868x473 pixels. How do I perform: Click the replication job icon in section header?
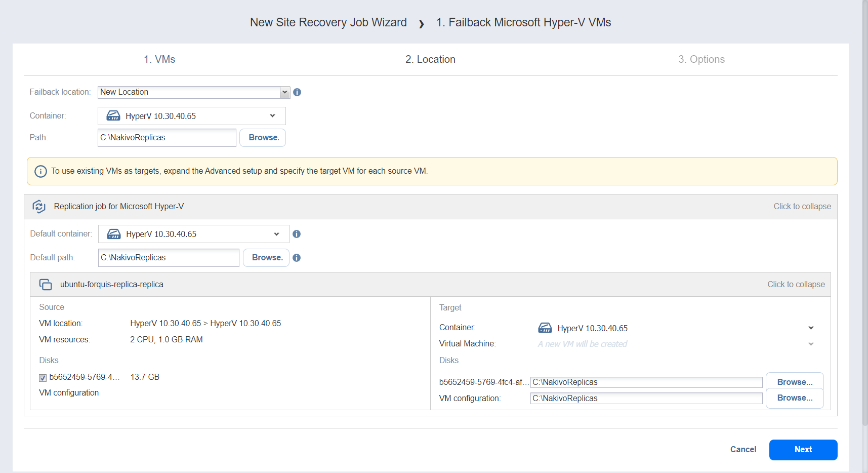click(39, 207)
